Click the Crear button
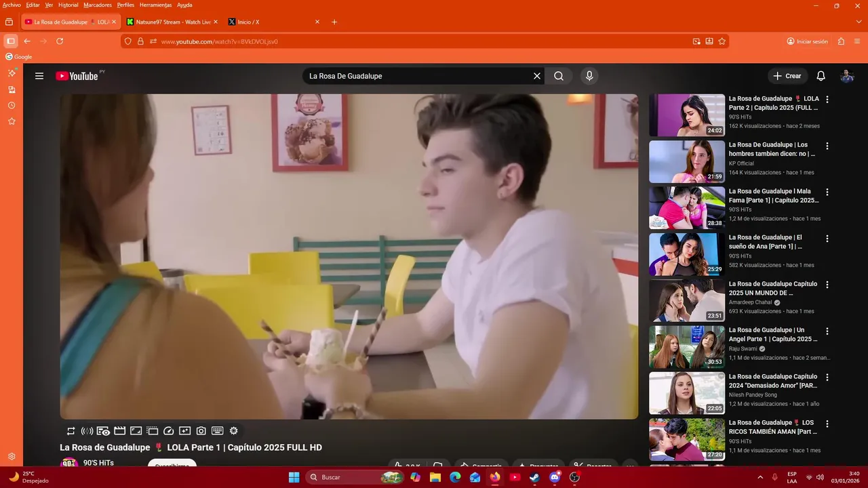The width and height of the screenshot is (868, 488). pos(787,76)
